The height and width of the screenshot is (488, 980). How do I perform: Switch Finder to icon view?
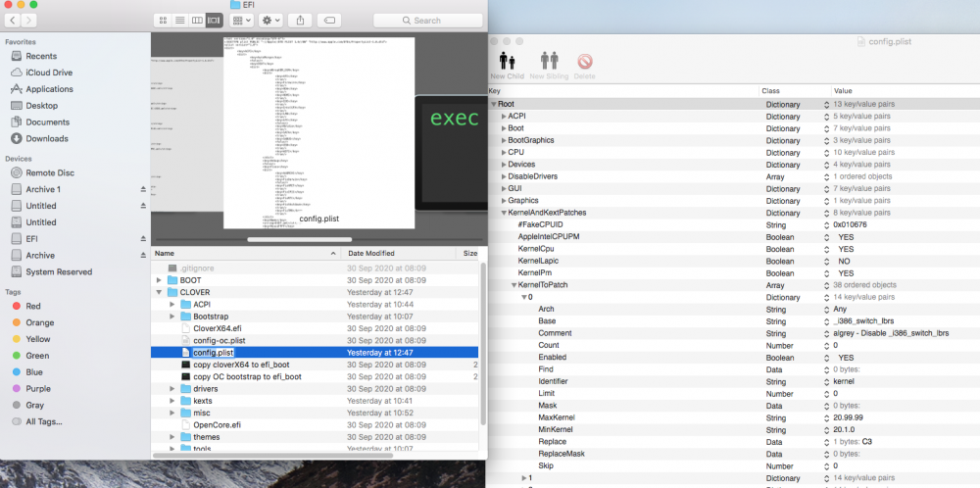pyautogui.click(x=163, y=21)
